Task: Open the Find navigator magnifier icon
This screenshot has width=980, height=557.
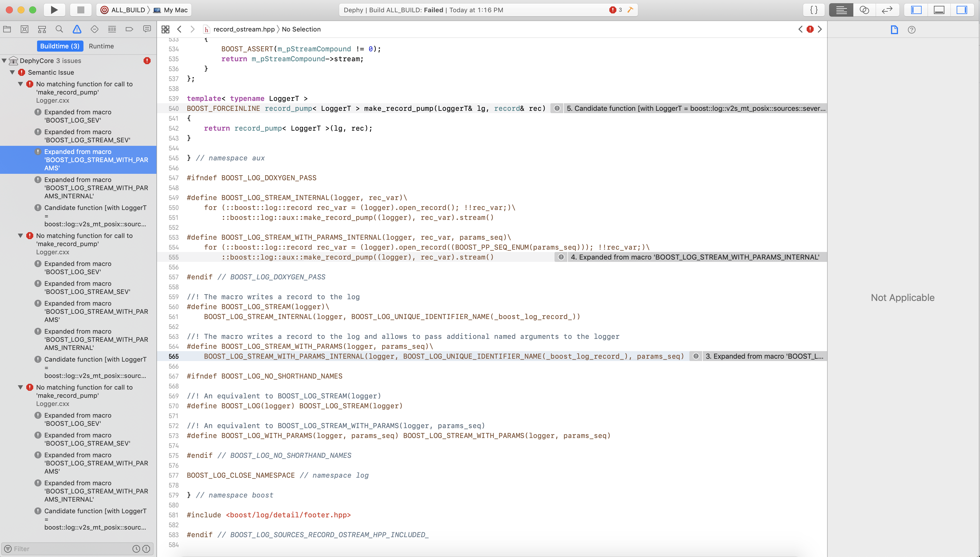Action: point(59,29)
